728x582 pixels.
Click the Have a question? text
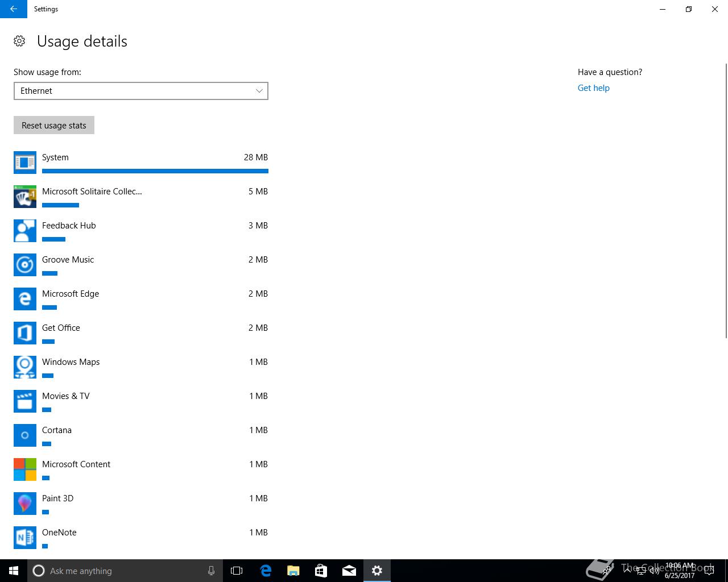[610, 72]
